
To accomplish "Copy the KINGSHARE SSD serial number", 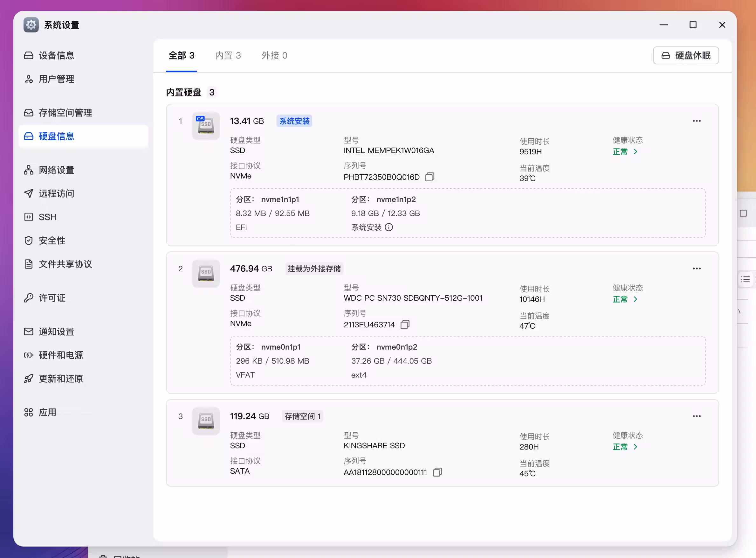I will tap(437, 472).
